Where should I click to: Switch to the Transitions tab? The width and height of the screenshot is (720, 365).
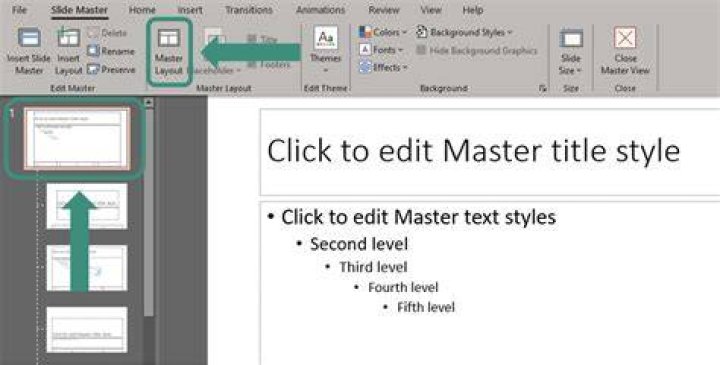coord(248,10)
